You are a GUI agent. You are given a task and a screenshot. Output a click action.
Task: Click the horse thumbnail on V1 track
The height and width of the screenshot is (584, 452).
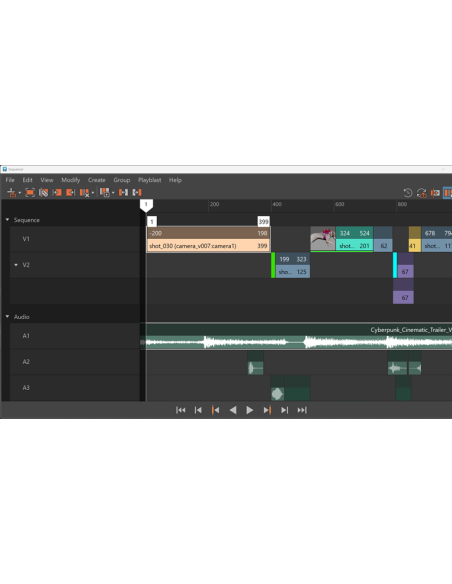(323, 239)
